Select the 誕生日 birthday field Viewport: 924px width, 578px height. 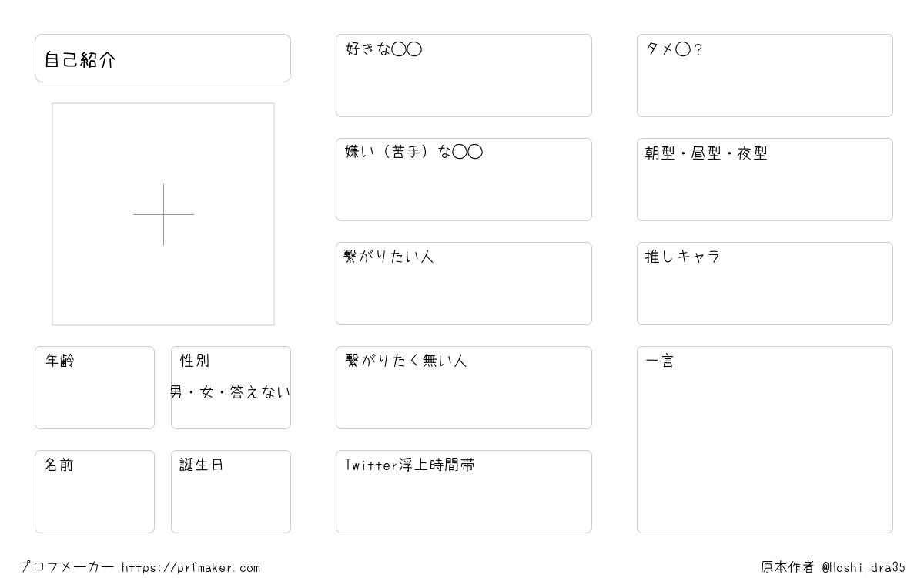point(231,492)
